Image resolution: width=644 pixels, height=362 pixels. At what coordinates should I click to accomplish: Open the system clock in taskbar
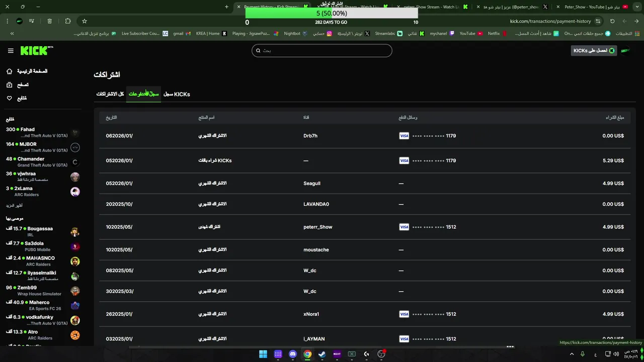click(632, 354)
